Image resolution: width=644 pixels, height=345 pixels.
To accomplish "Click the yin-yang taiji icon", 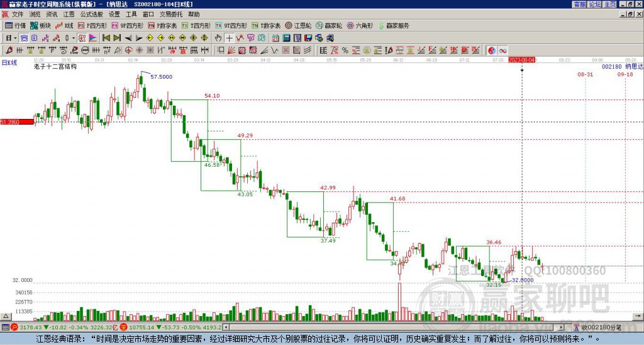I will [x=492, y=50].
